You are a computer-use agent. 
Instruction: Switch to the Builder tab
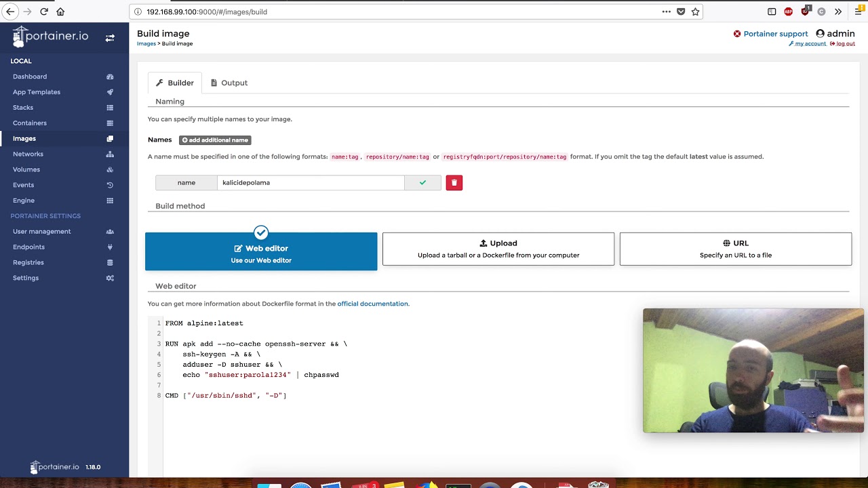pos(175,83)
